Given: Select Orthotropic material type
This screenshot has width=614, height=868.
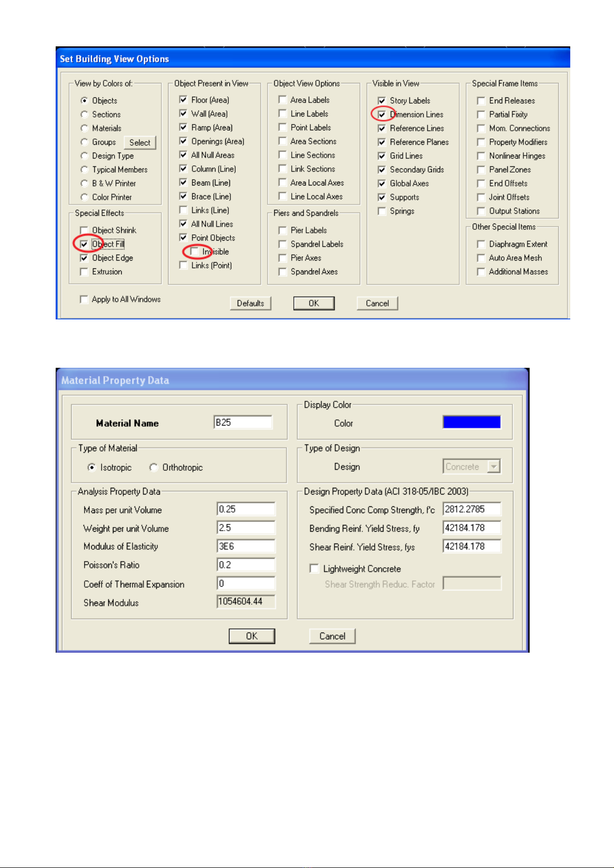Looking at the screenshot, I should coord(154,467).
